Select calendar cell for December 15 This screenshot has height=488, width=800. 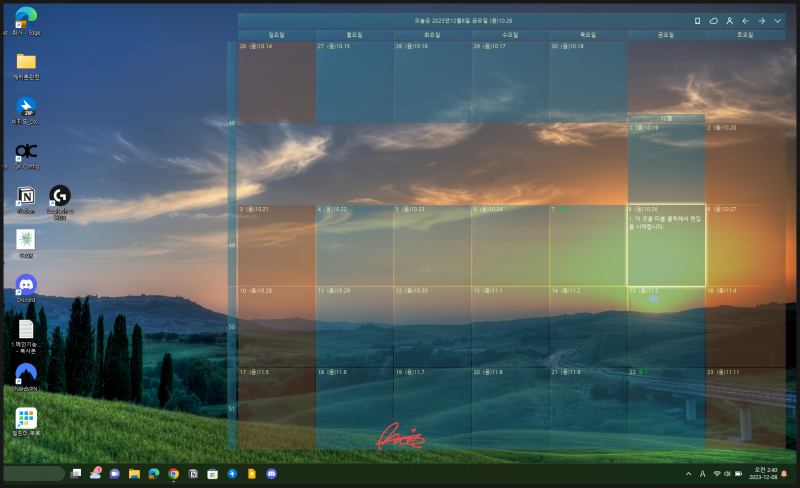click(666, 327)
